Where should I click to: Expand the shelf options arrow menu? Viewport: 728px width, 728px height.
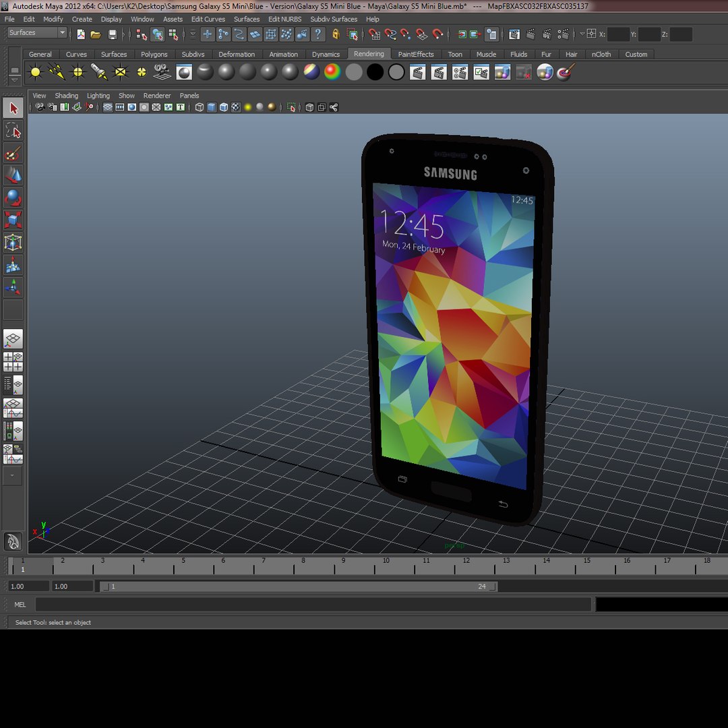[x=14, y=80]
